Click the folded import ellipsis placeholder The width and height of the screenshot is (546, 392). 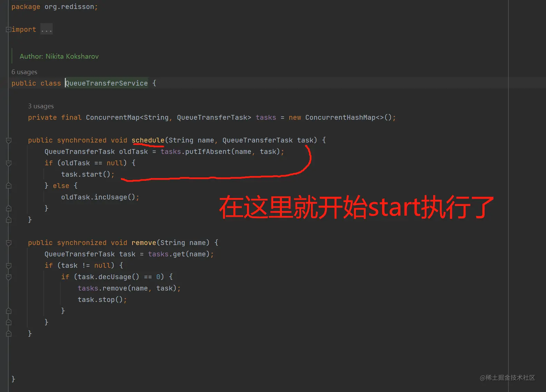click(x=46, y=30)
